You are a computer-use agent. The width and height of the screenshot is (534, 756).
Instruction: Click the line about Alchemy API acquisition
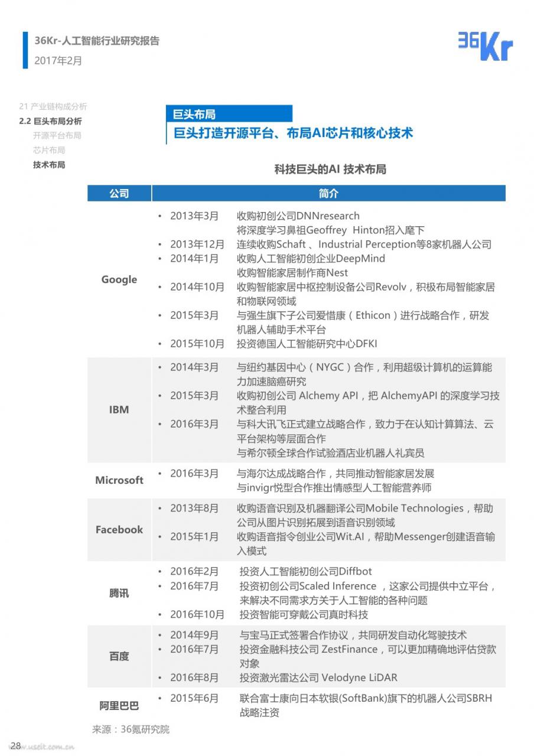368,395
